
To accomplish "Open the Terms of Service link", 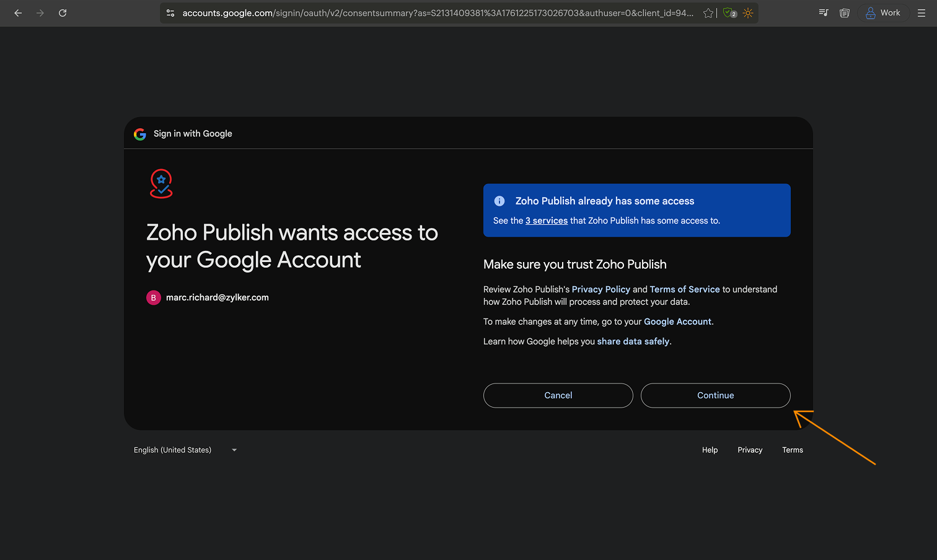I will point(684,289).
